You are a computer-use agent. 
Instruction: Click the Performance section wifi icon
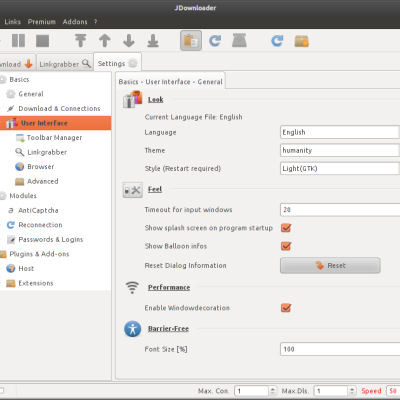[x=132, y=287]
